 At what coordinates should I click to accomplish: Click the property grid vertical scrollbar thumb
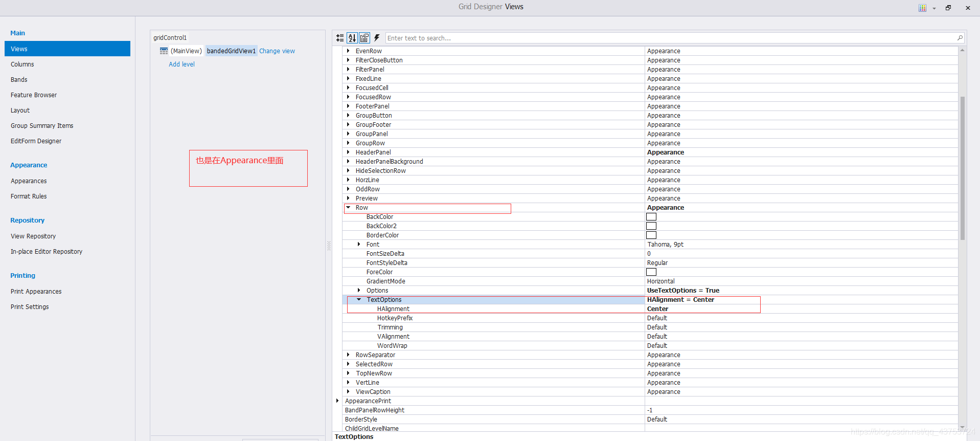963,168
